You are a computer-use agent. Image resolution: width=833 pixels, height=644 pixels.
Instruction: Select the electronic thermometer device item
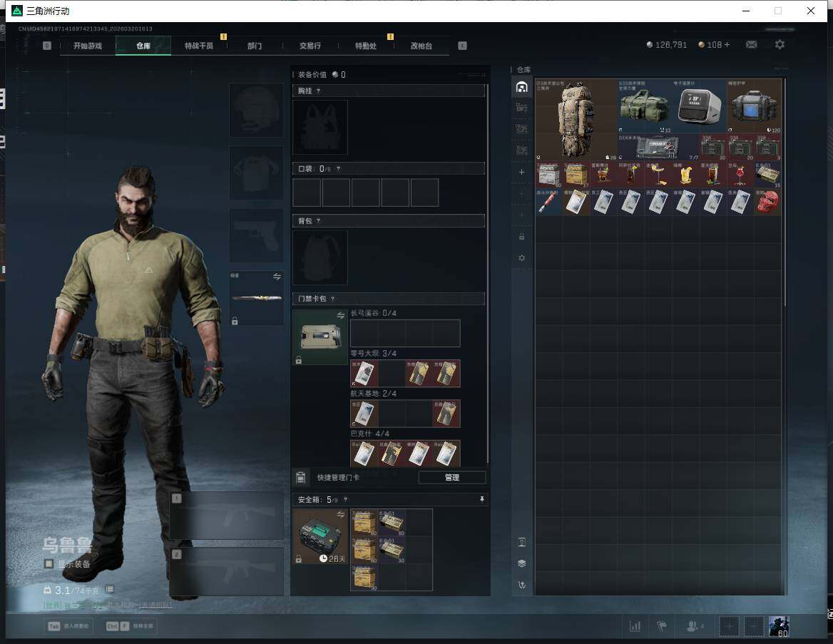point(699,106)
